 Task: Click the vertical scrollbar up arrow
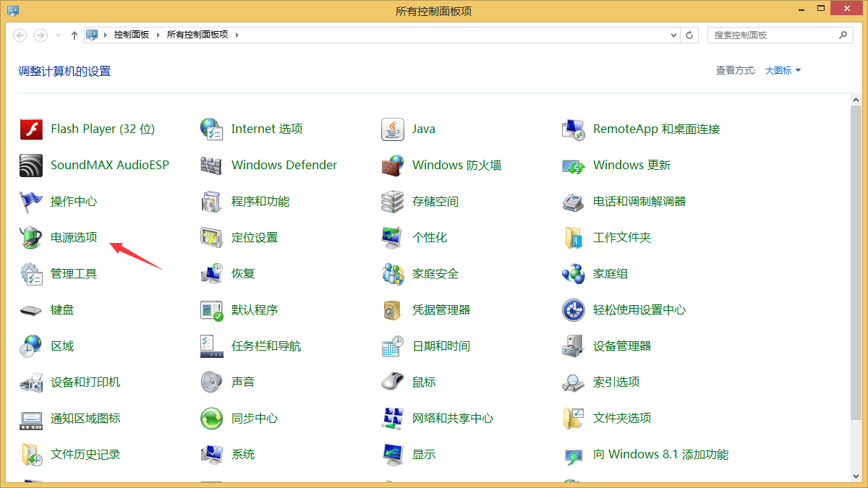click(x=856, y=99)
